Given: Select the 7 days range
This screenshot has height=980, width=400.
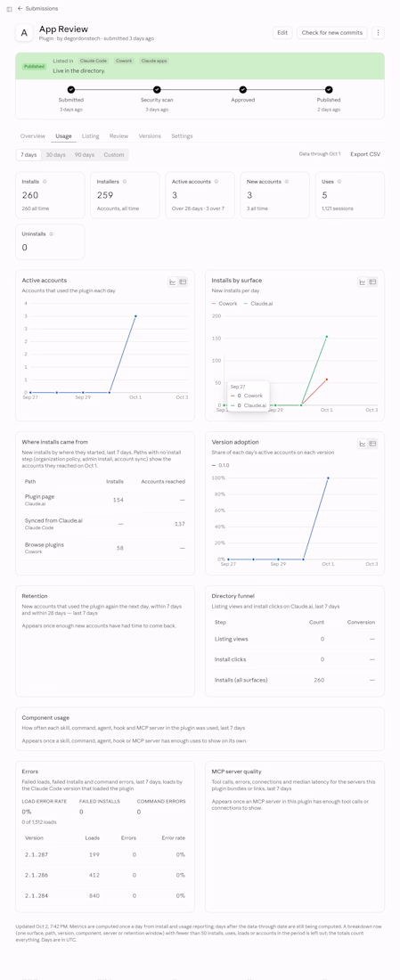Looking at the screenshot, I should tap(29, 154).
